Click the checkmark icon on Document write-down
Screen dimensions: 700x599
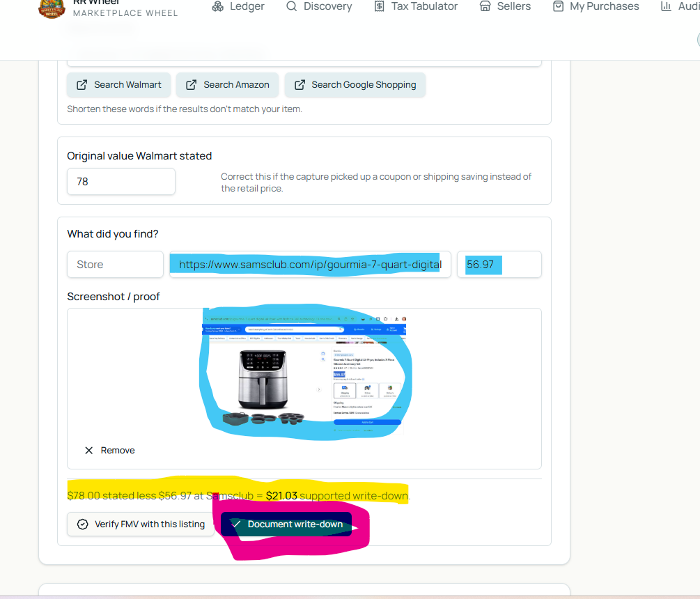point(237,524)
